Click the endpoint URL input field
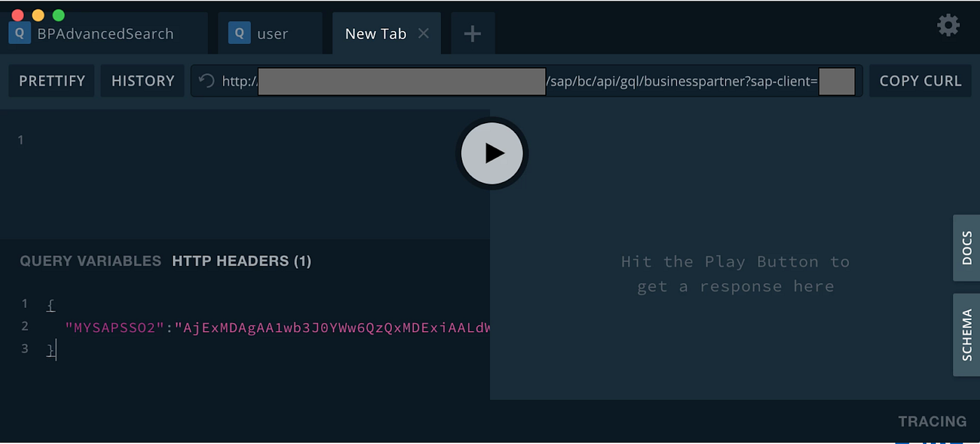The image size is (980, 444). tap(526, 81)
